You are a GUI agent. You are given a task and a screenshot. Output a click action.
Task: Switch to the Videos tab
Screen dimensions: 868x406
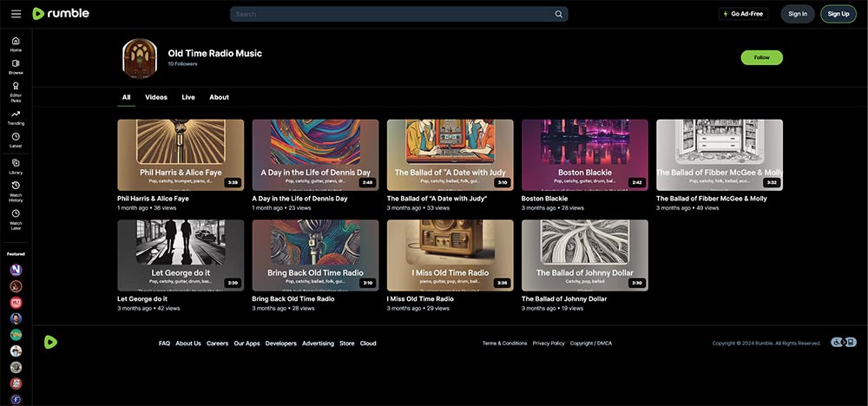156,97
